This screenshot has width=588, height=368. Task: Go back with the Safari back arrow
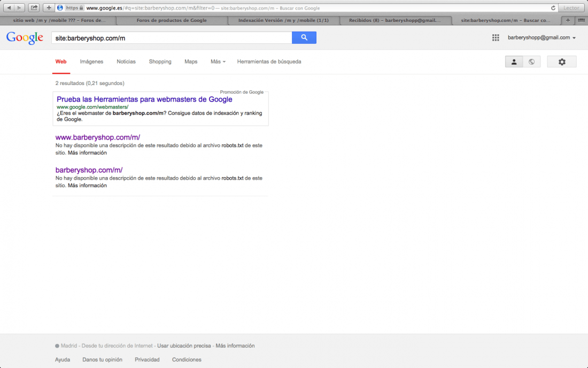coord(9,7)
